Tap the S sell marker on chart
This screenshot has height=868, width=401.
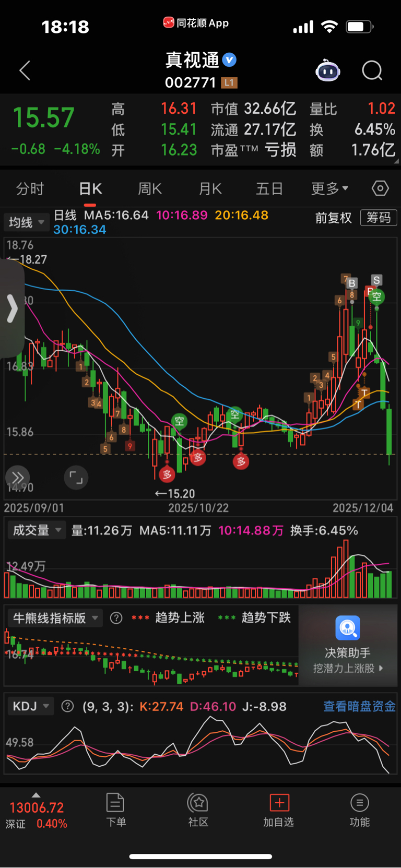pos(376,280)
